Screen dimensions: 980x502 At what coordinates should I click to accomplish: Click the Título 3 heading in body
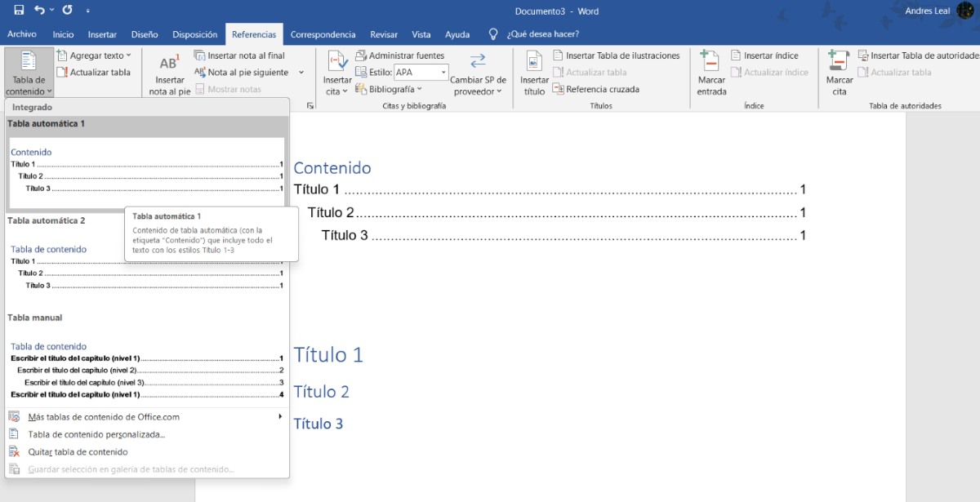[318, 424]
